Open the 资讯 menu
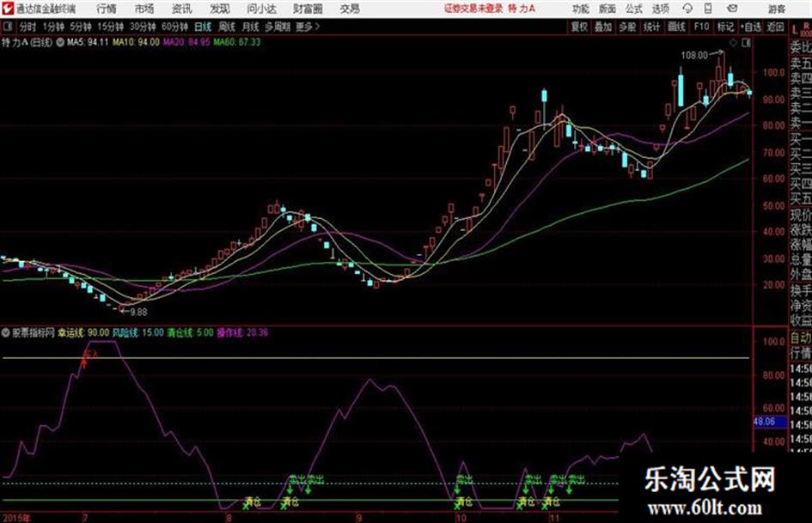The image size is (812, 523). [182, 9]
